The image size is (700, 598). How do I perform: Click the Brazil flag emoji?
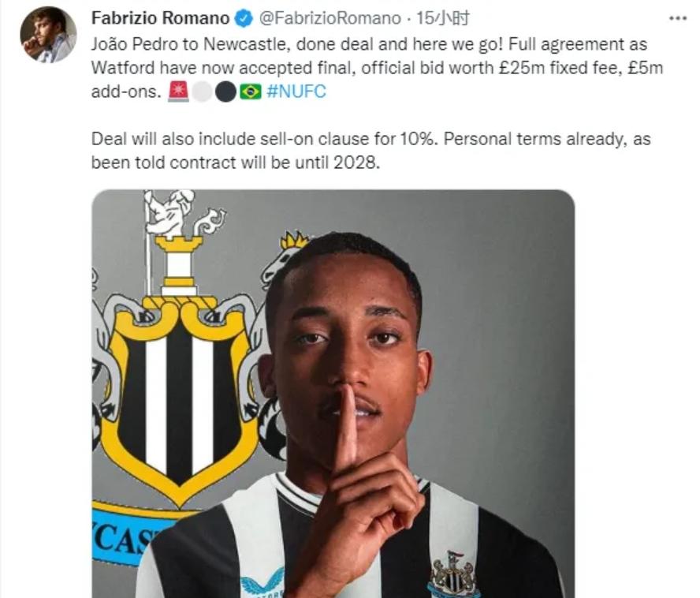pos(251,92)
